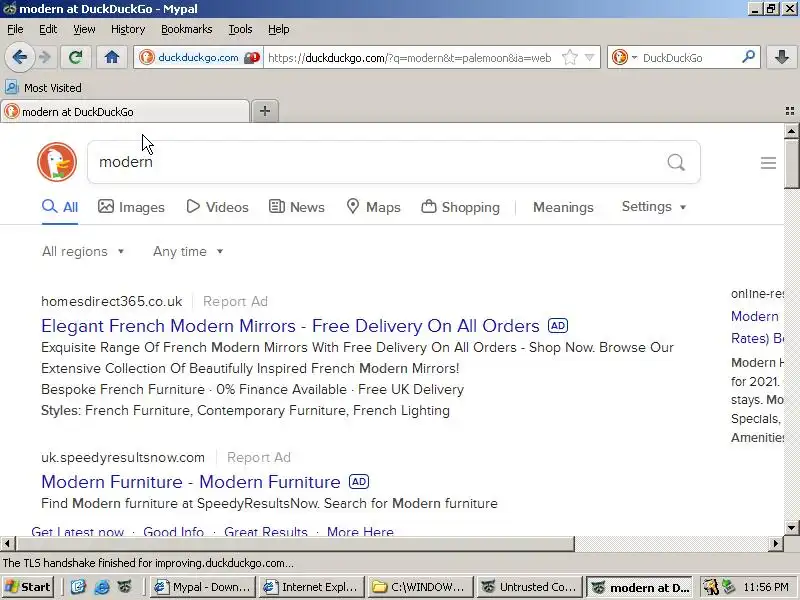Select the 'modern at DuckDuckGo' tab
800x600 pixels.
(125, 112)
